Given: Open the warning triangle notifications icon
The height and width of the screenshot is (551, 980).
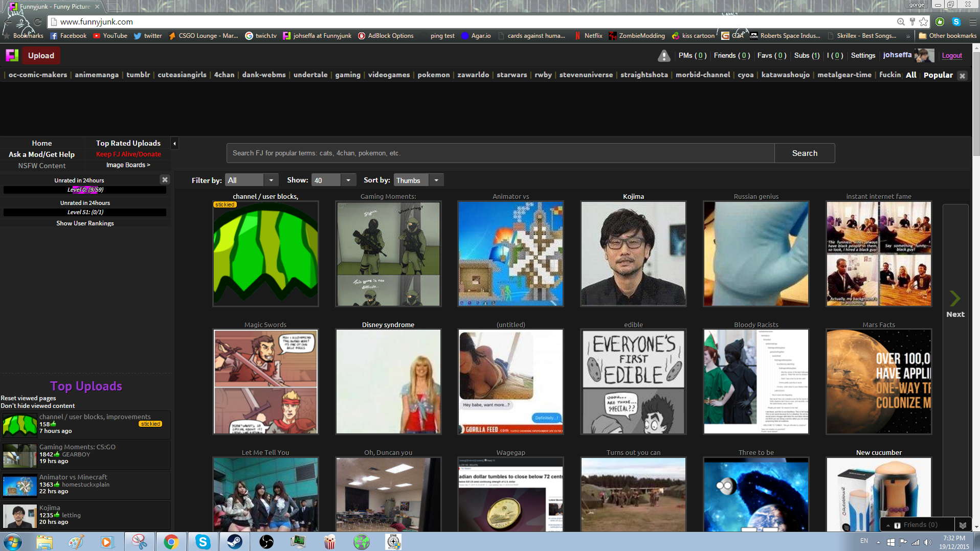Looking at the screenshot, I should [x=663, y=56].
